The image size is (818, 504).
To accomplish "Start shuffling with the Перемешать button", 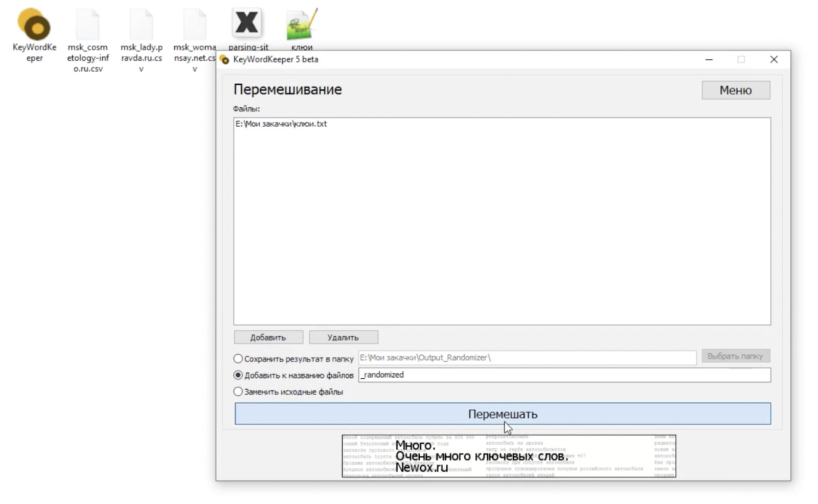I will (x=503, y=414).
